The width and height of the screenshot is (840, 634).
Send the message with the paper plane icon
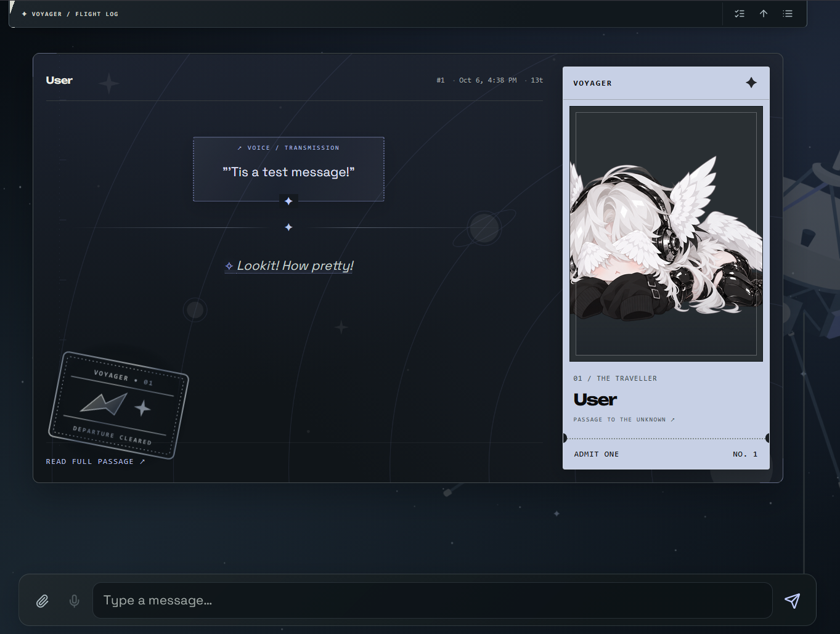(x=793, y=601)
